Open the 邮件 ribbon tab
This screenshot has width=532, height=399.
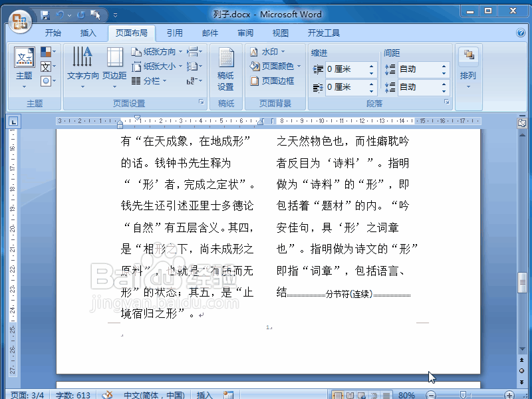pyautogui.click(x=210, y=33)
